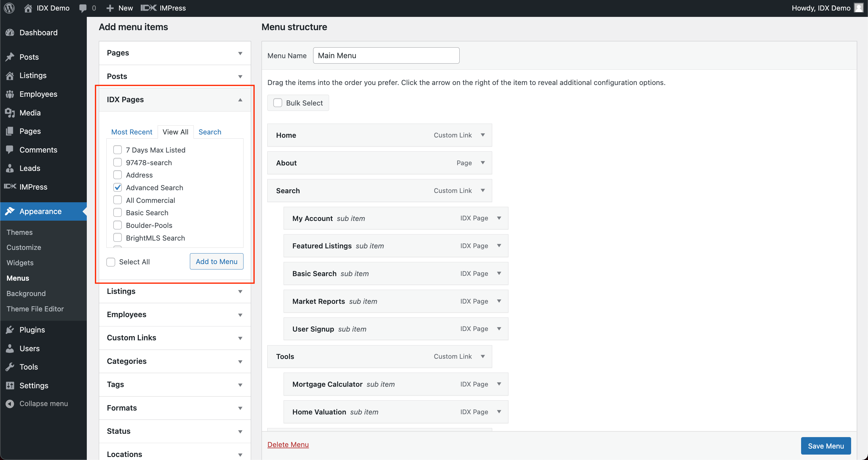Toggle the Advanced Search checkbox
Viewport: 868px width, 460px height.
pos(118,187)
